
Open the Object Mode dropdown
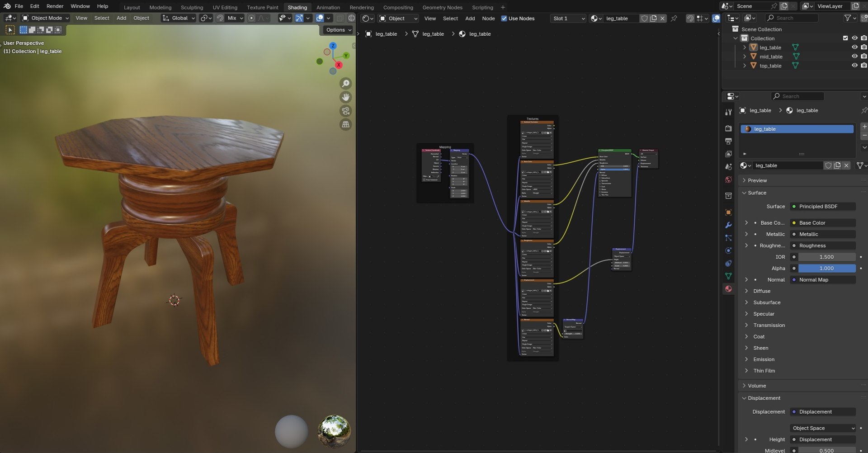click(x=45, y=18)
